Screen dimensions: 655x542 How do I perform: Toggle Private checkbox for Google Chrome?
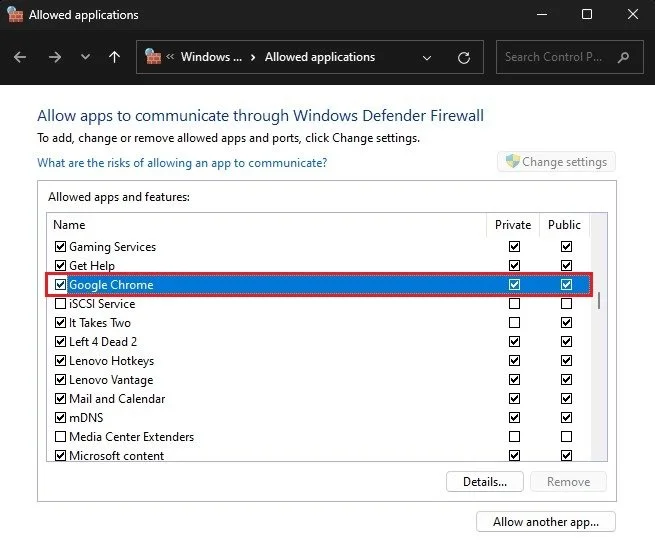514,285
